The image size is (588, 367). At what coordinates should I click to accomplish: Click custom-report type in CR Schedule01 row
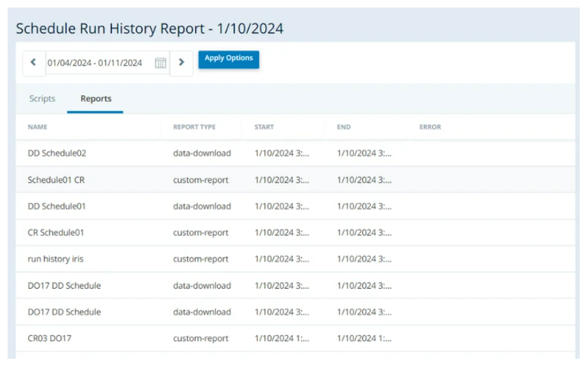point(201,233)
